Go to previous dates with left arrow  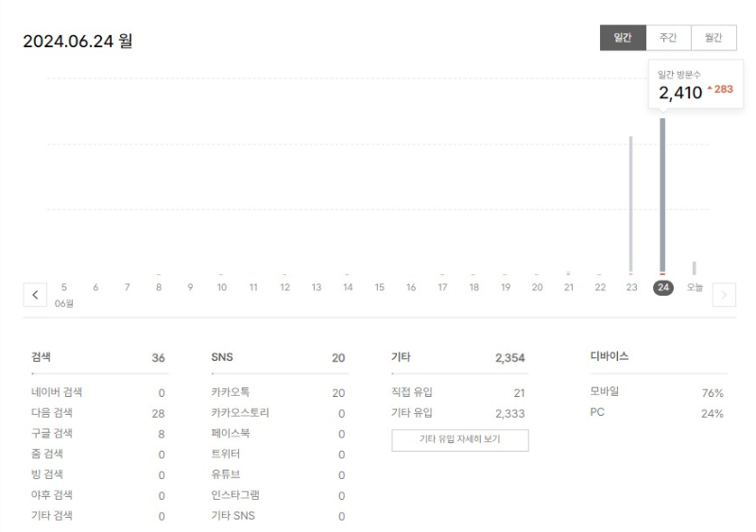click(x=35, y=295)
